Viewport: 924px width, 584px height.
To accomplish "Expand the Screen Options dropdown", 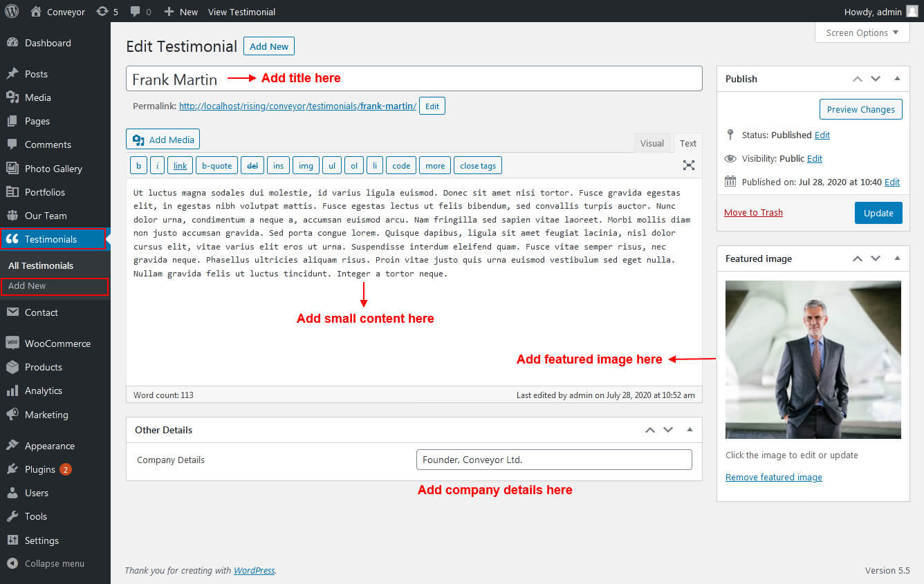I will (x=862, y=32).
